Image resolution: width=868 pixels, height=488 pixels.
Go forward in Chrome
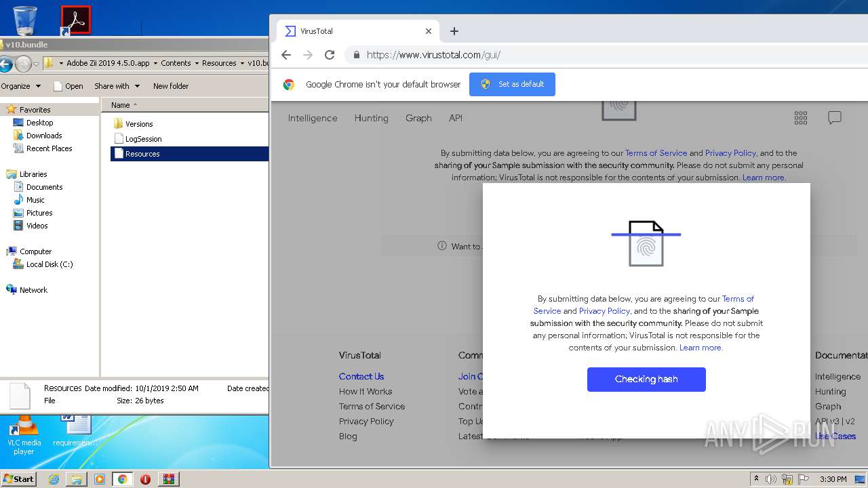click(308, 55)
